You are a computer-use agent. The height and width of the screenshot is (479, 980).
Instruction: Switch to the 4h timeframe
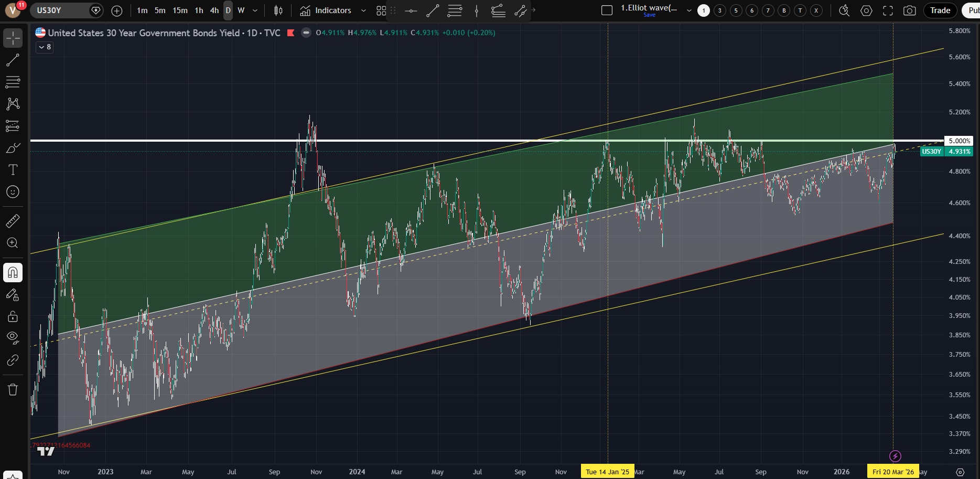(x=214, y=10)
